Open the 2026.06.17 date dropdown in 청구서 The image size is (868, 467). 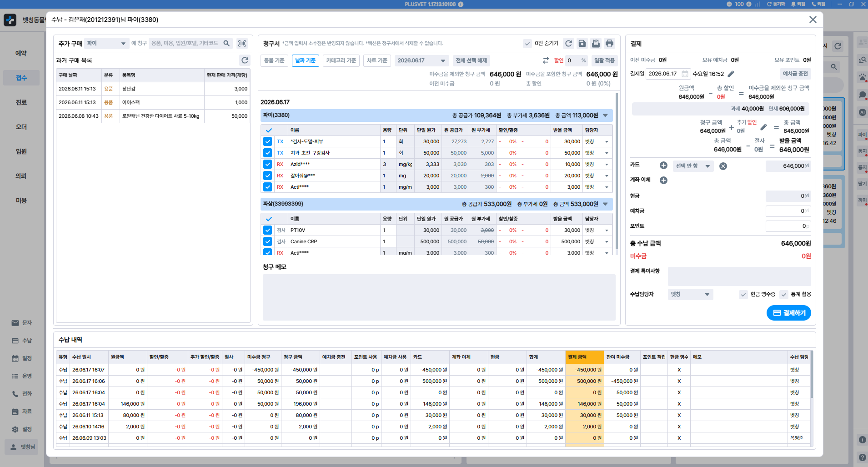[421, 60]
